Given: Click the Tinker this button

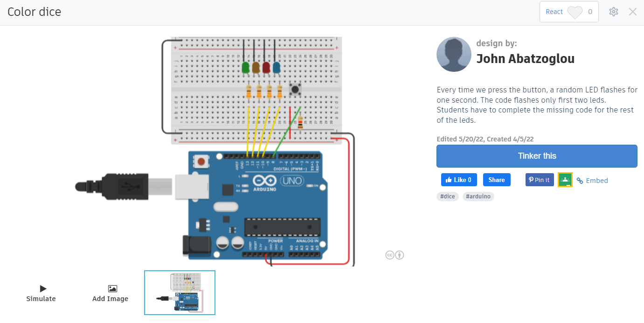Looking at the screenshot, I should [537, 156].
